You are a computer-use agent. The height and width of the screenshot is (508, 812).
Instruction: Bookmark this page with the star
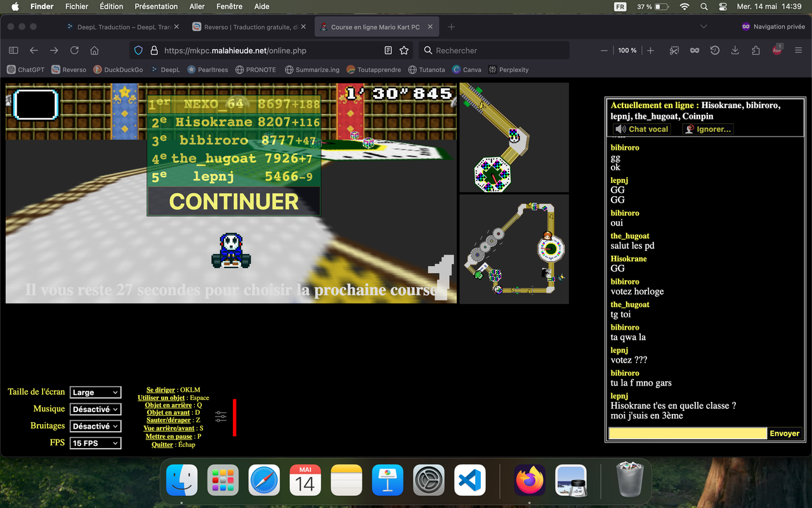click(404, 50)
